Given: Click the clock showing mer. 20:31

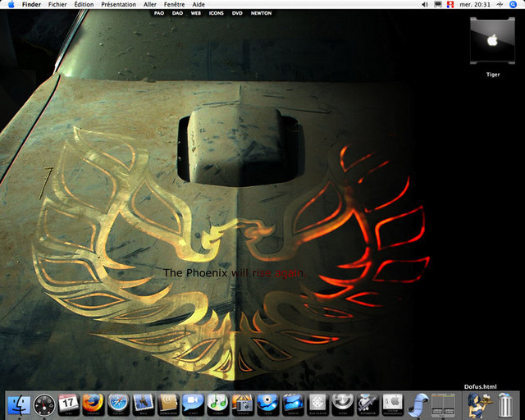Looking at the screenshot, I should point(475,4).
